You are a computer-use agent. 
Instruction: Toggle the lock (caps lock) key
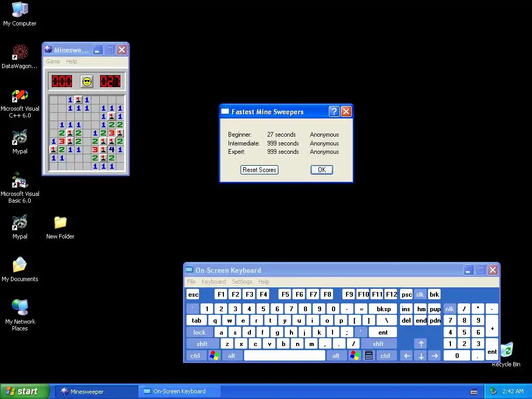click(x=199, y=332)
